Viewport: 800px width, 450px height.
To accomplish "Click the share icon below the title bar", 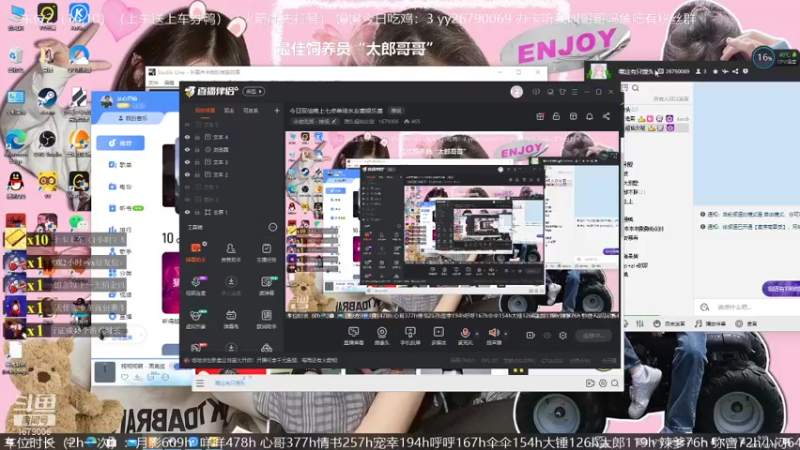I will [x=606, y=116].
